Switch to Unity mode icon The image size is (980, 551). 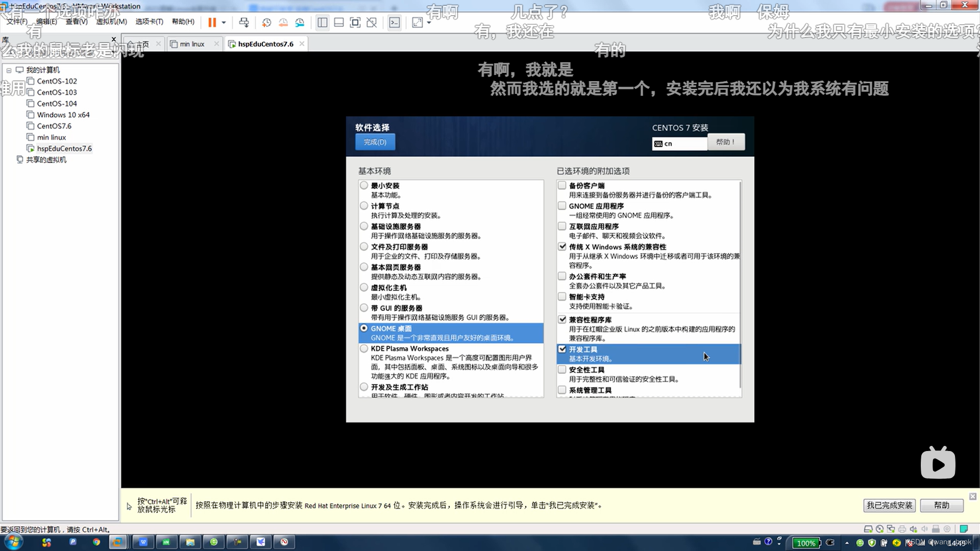click(x=372, y=22)
